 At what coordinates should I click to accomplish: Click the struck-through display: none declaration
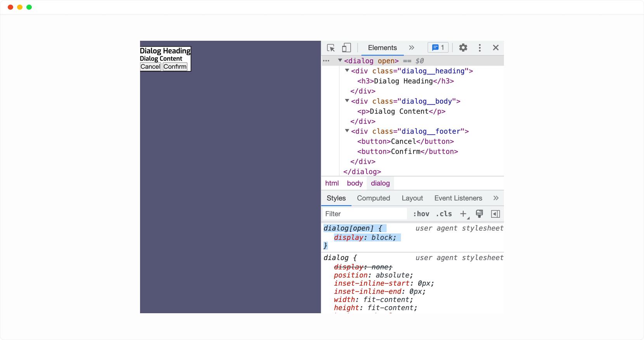[363, 267]
